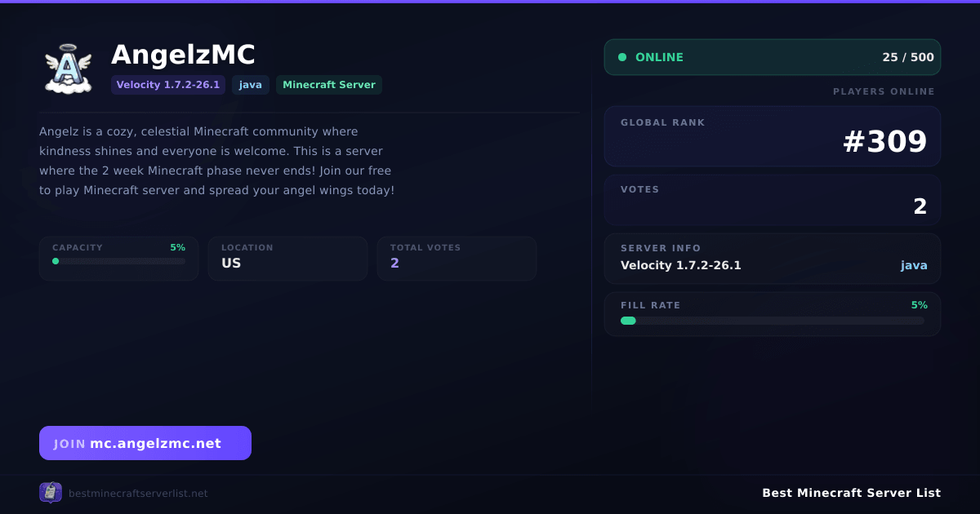Click the Total Votes card
The height and width of the screenshot is (514, 980).
coord(457,259)
